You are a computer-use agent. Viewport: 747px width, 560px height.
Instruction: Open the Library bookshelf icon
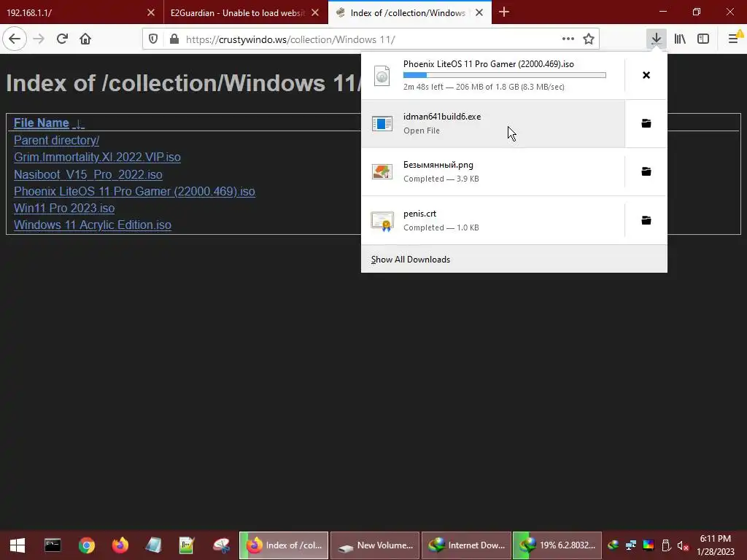click(680, 39)
